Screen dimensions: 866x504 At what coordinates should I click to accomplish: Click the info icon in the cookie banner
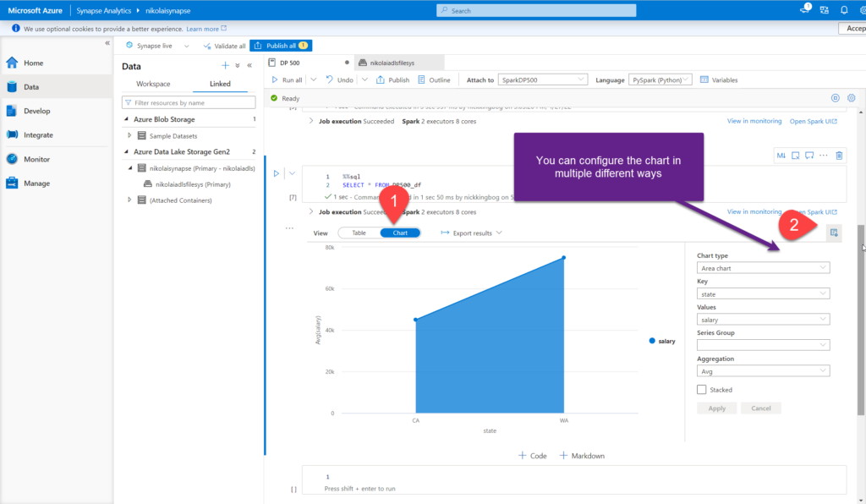[15, 29]
